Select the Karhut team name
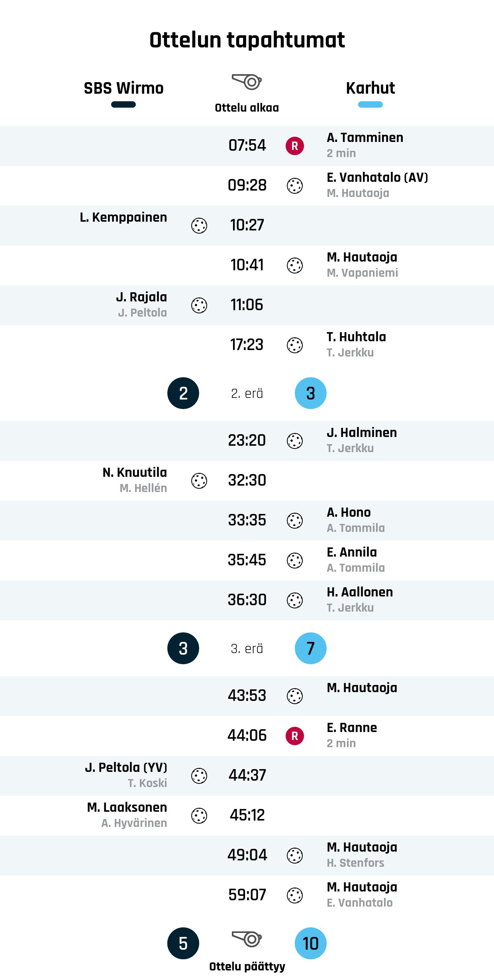 coord(370,88)
